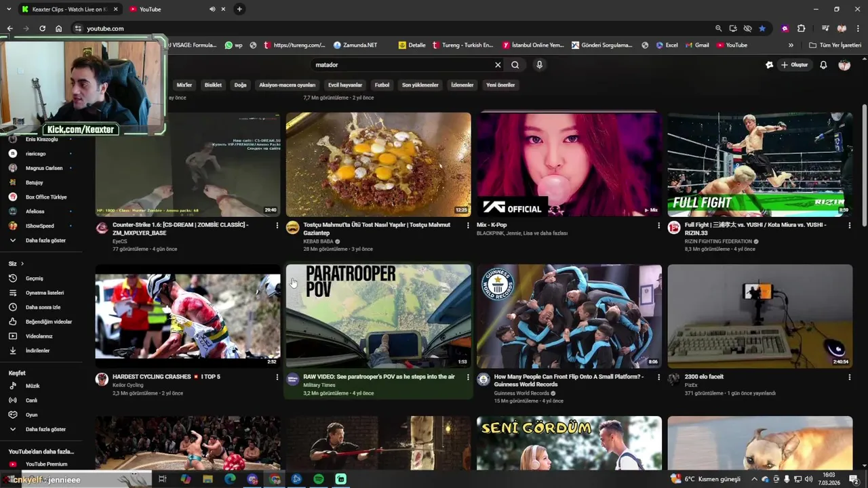Open the weather widget in taskbar
868x488 pixels.
[705, 479]
